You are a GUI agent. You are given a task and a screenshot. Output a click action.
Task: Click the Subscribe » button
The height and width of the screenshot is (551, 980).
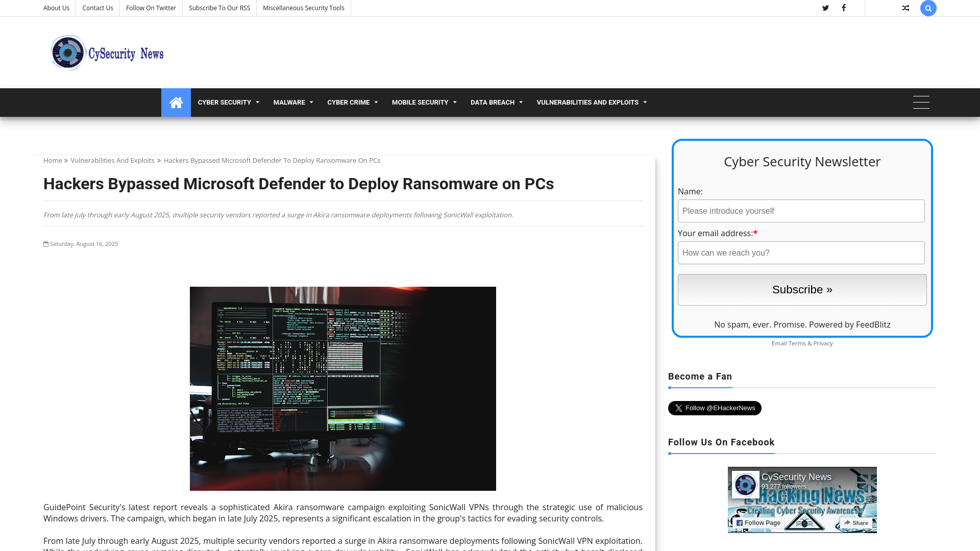pyautogui.click(x=802, y=290)
